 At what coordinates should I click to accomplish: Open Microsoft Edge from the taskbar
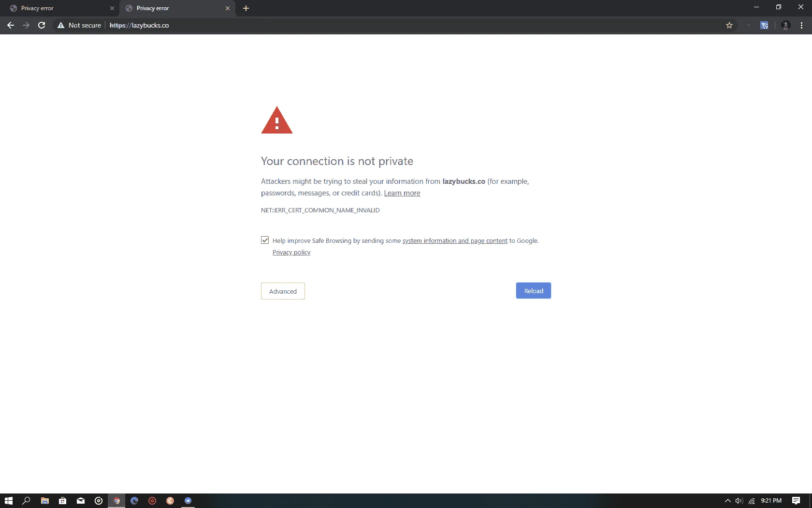[x=134, y=501]
